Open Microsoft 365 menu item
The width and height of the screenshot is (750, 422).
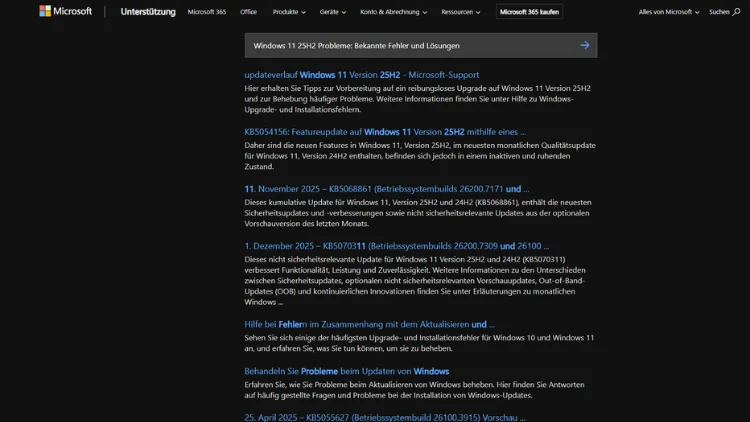[x=207, y=12]
